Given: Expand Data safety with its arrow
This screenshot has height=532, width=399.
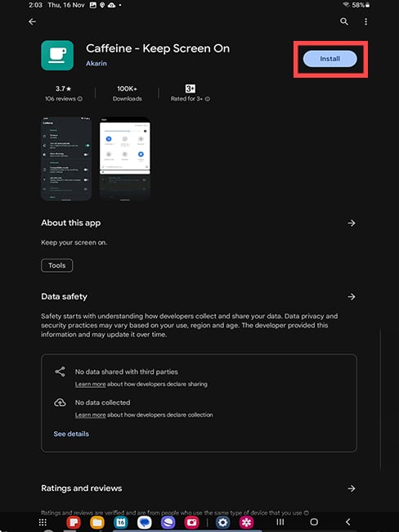Looking at the screenshot, I should pyautogui.click(x=352, y=297).
